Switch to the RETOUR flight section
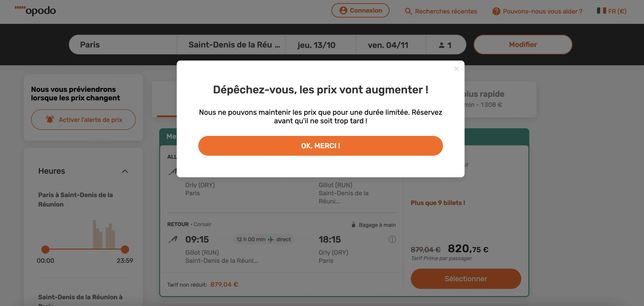This screenshot has height=306, width=644. (178, 224)
